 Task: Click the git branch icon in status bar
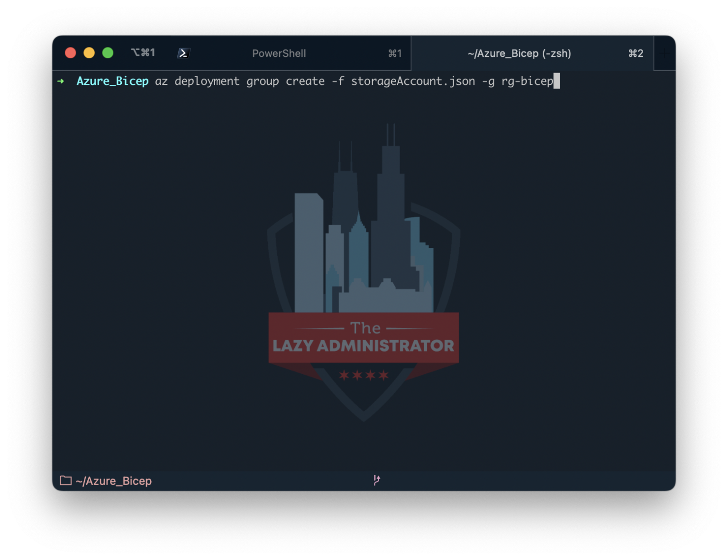[x=376, y=480]
